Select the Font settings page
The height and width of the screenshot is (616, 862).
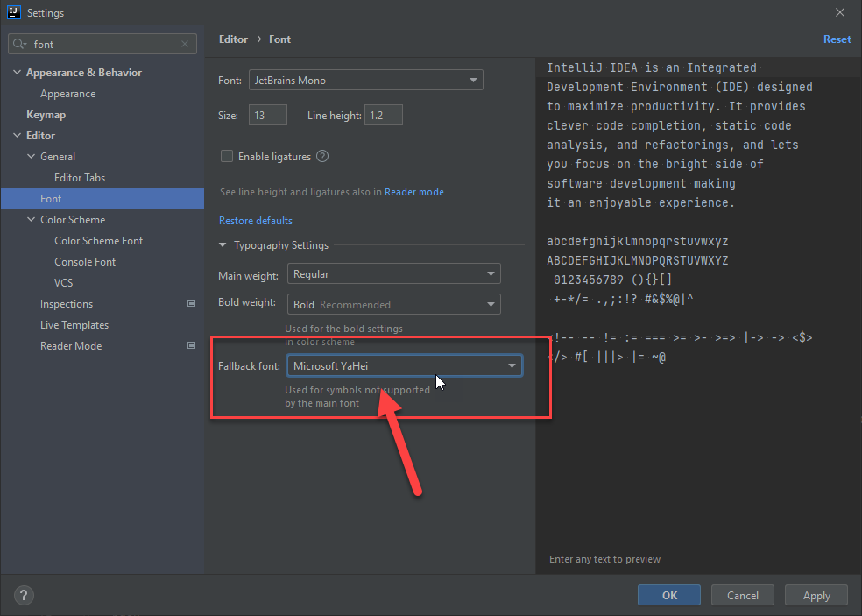tap(102, 199)
